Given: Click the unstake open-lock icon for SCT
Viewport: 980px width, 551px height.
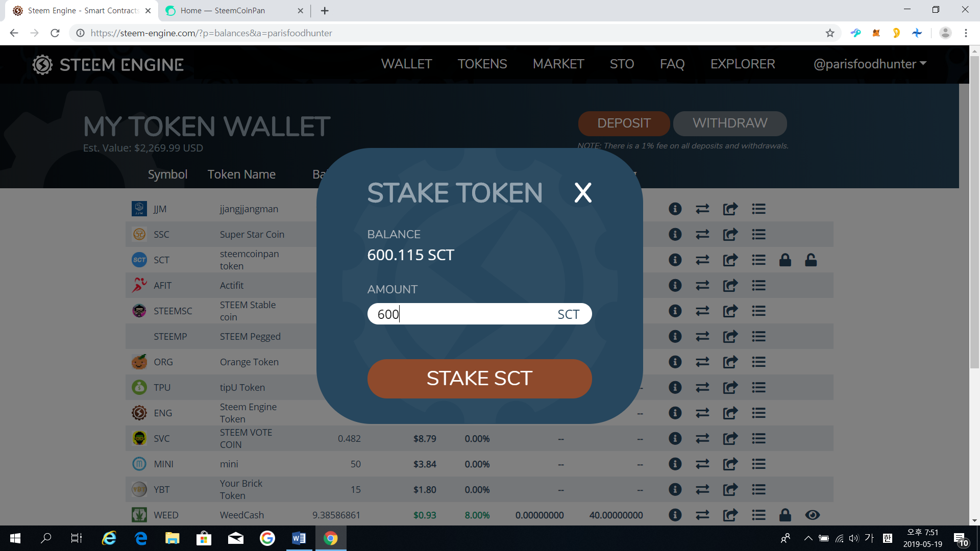Looking at the screenshot, I should [811, 260].
